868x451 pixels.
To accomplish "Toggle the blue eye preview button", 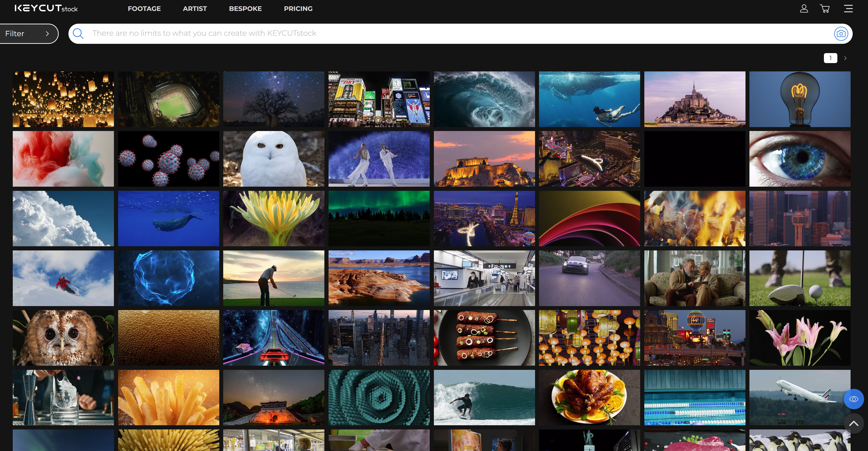I will tap(854, 399).
